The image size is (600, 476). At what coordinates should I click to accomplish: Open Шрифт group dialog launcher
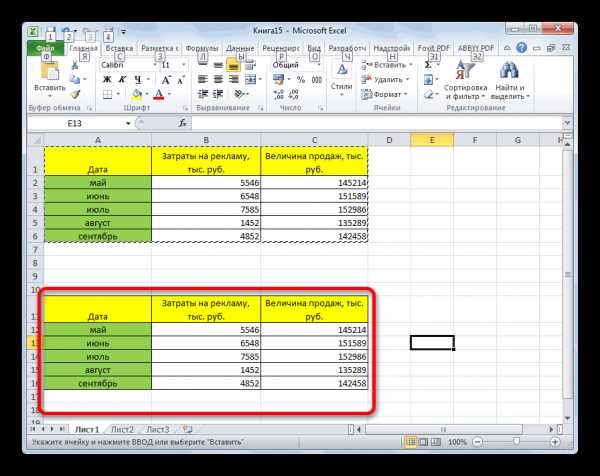click(185, 108)
